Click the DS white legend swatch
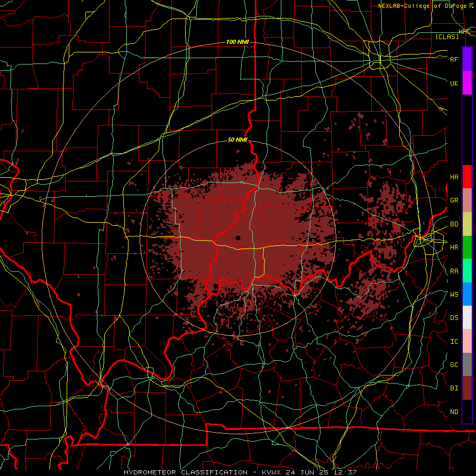 click(467, 317)
